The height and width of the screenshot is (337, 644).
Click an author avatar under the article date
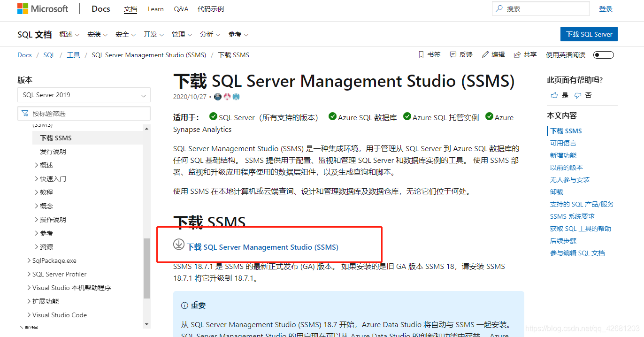coord(217,96)
